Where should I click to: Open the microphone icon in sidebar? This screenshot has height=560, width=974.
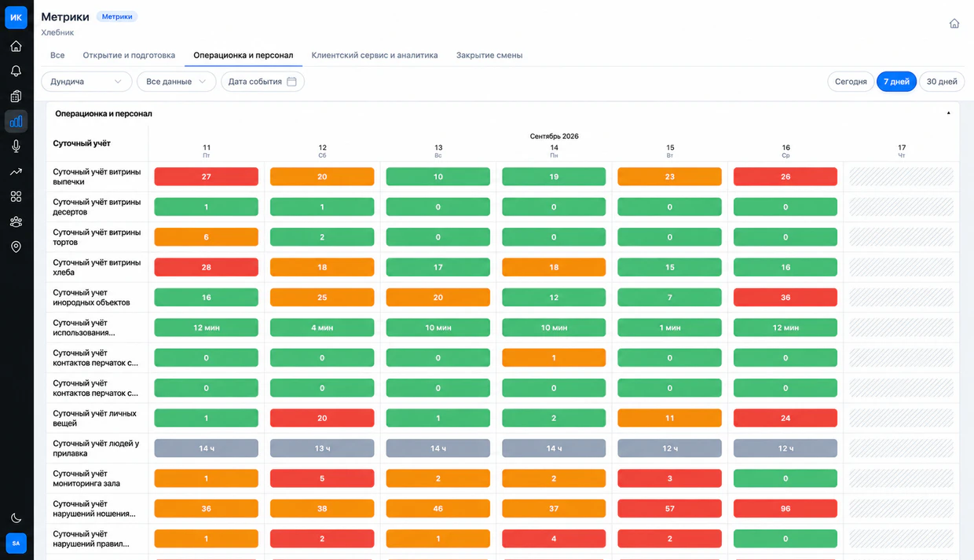(16, 146)
